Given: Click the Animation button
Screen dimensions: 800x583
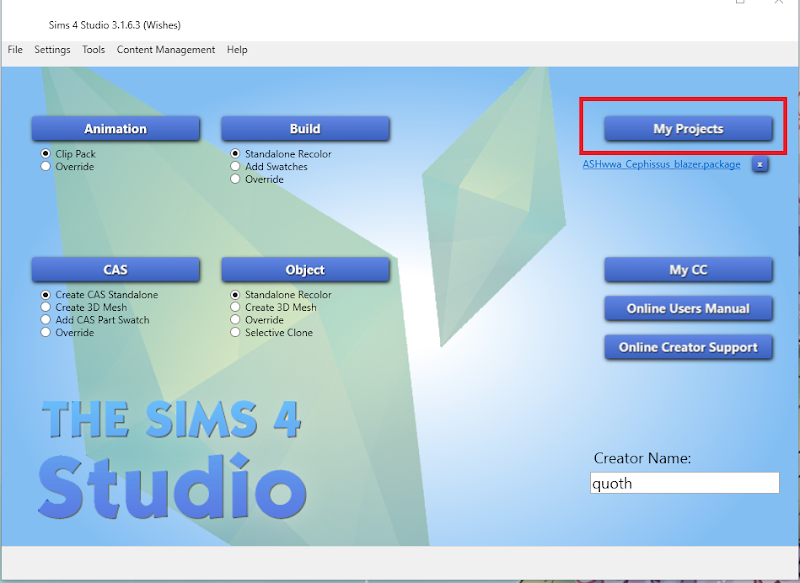Looking at the screenshot, I should (115, 129).
